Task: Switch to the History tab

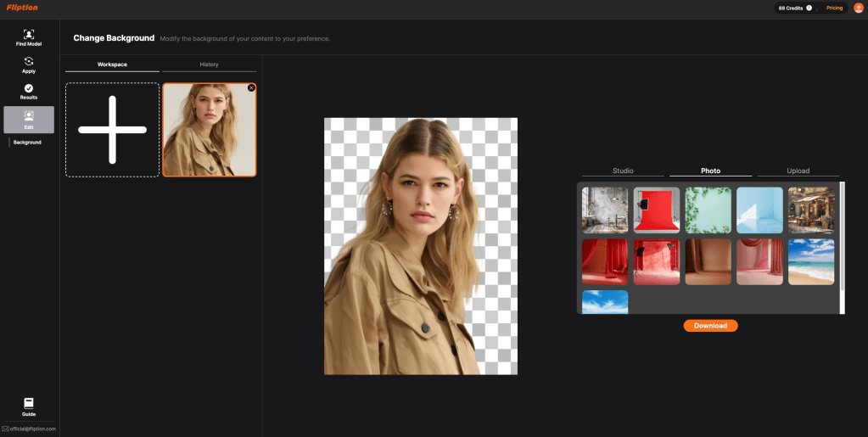Action: pyautogui.click(x=209, y=64)
